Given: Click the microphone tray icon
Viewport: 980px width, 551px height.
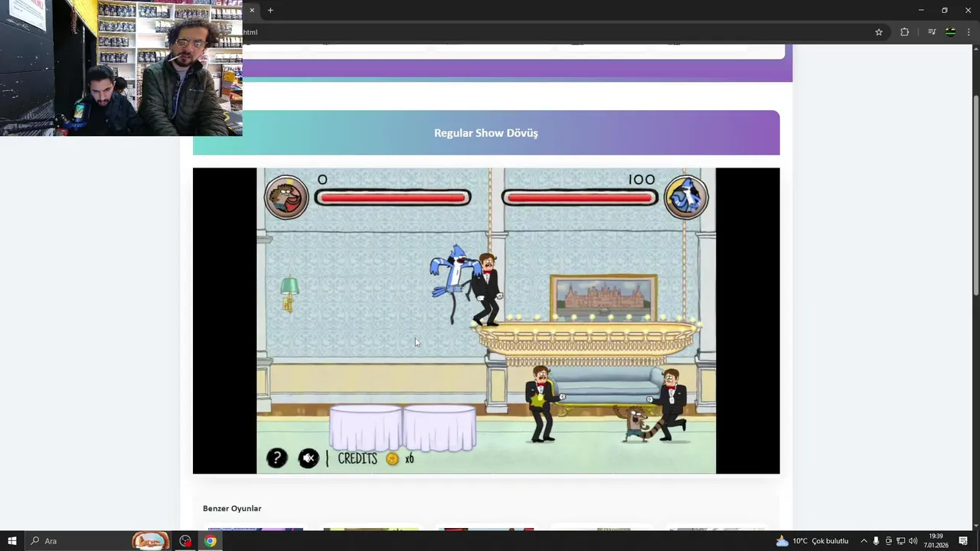Looking at the screenshot, I should (876, 541).
